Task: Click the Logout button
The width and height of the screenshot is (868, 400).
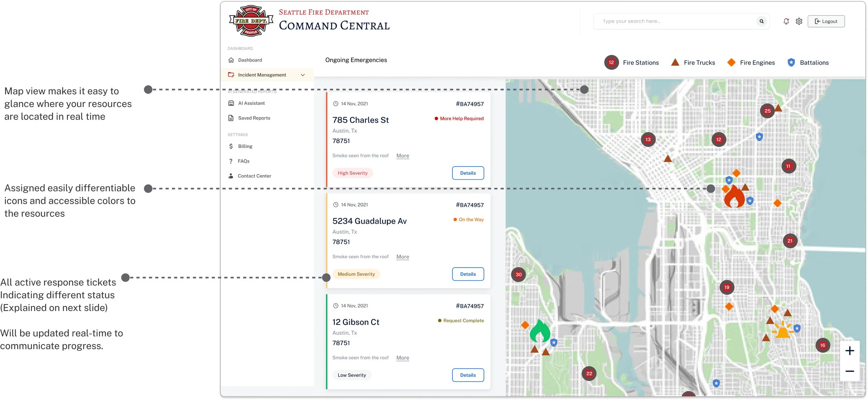Action: pos(826,21)
